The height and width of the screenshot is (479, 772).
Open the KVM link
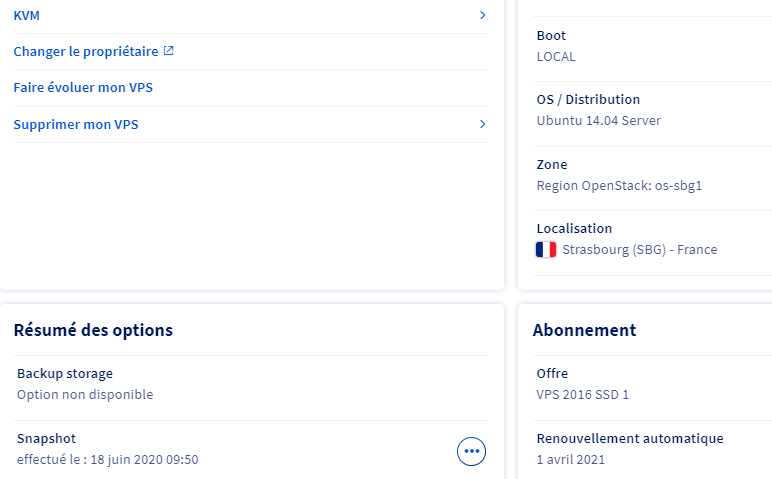tap(27, 16)
